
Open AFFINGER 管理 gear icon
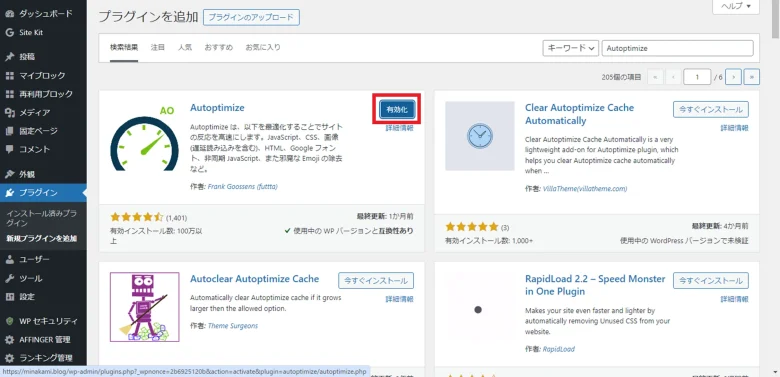coord(9,340)
